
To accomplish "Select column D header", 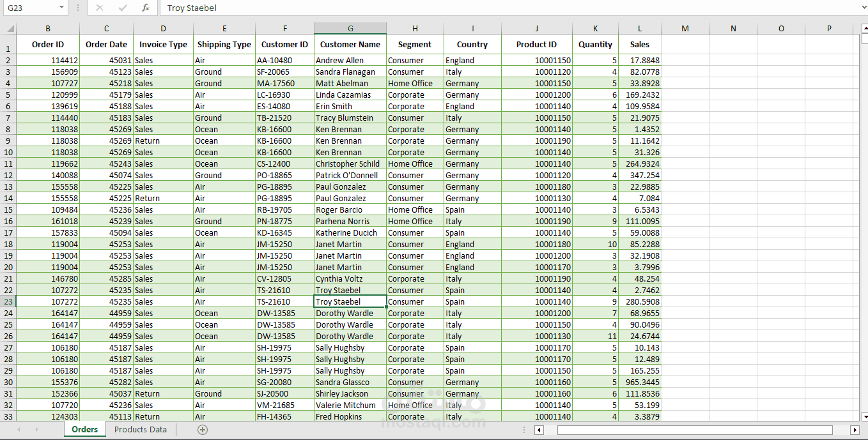I will tap(163, 29).
